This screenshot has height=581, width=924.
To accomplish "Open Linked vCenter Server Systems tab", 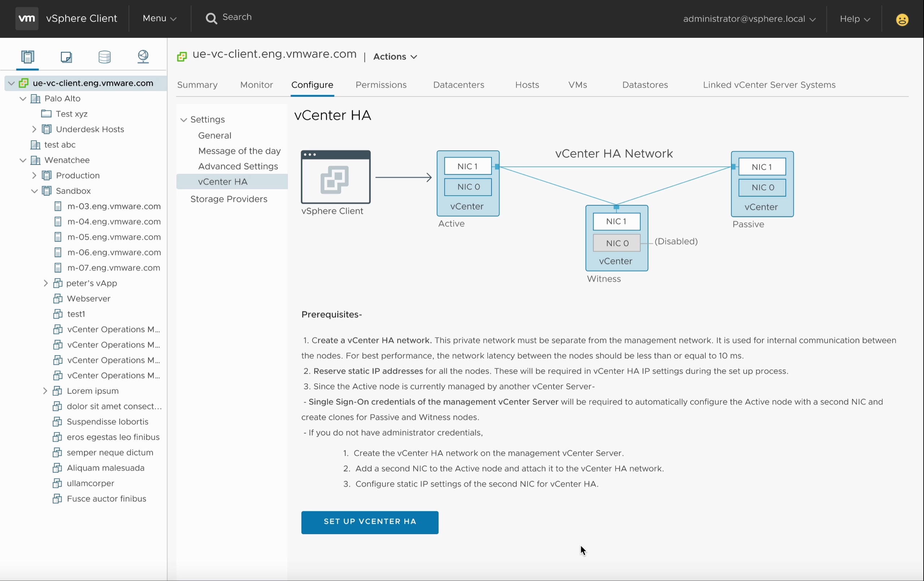I will (x=769, y=85).
